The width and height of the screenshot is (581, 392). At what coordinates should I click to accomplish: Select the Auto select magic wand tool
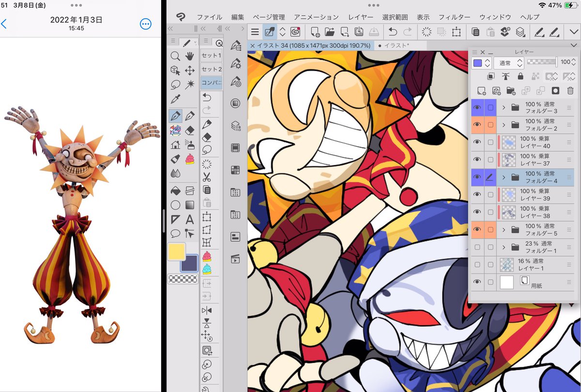[x=190, y=85]
